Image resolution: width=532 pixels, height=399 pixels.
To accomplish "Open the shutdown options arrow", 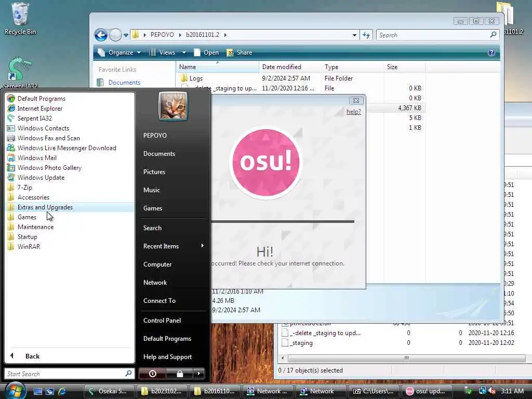I will coord(199,374).
